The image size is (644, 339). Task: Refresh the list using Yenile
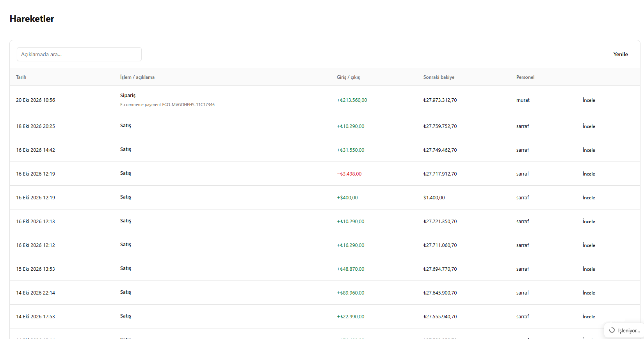[x=621, y=54]
